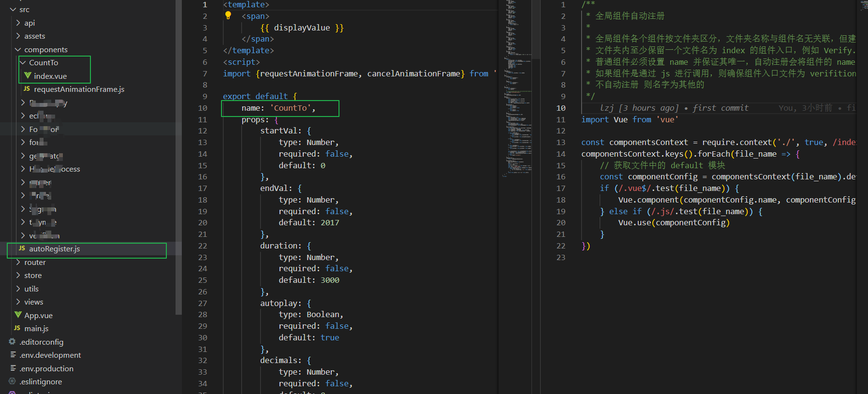Click 'Vue.use(componentConfig)' in right editor
Viewport: 868px width, 394px height.
pyautogui.click(x=674, y=223)
